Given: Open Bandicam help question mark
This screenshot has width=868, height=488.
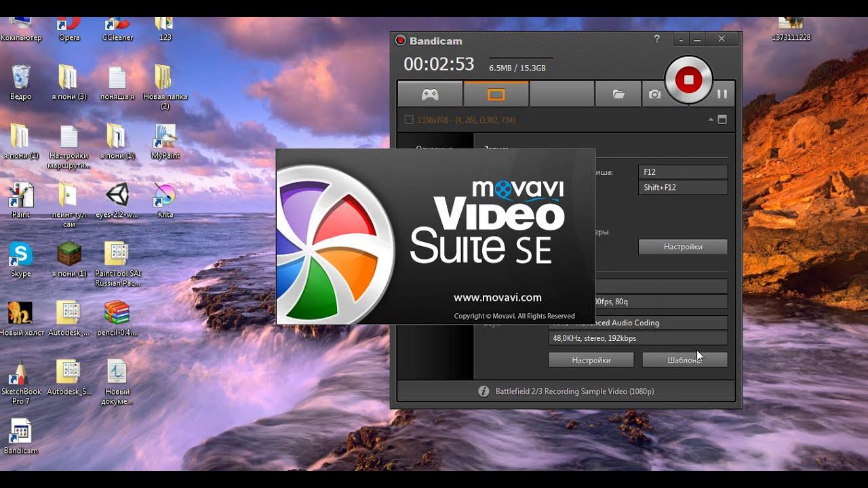Looking at the screenshot, I should (x=656, y=39).
